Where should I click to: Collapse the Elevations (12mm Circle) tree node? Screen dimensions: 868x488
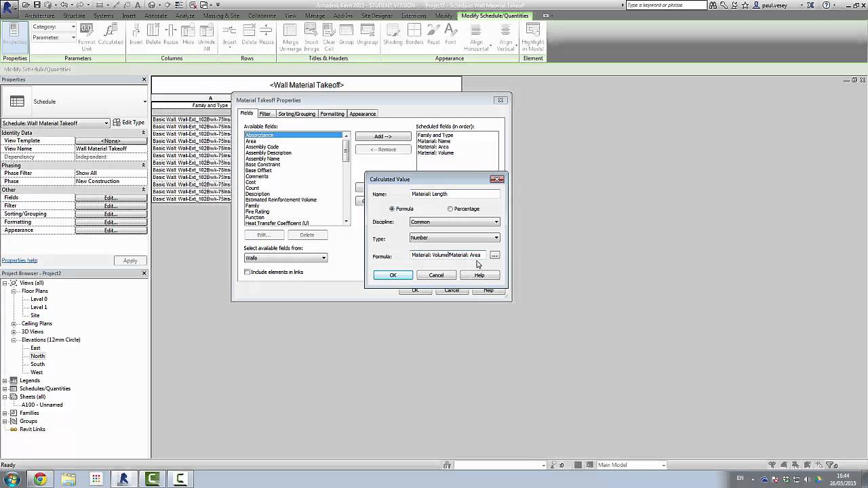14,340
